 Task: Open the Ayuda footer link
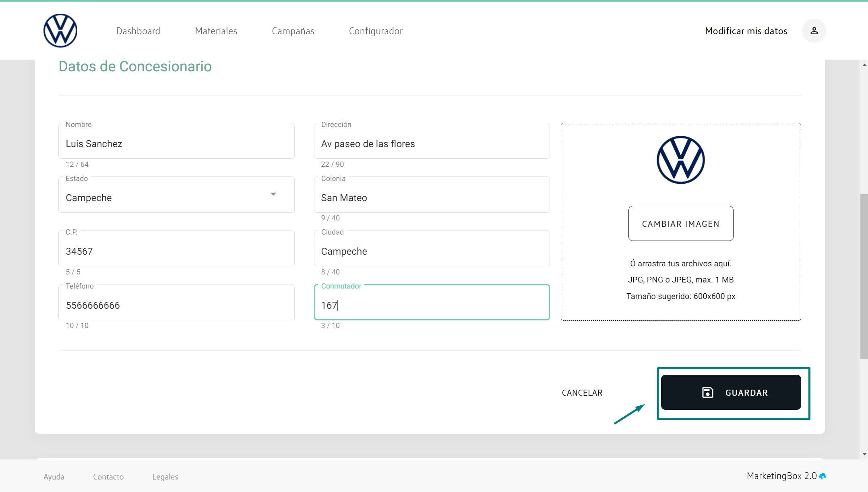(x=54, y=477)
